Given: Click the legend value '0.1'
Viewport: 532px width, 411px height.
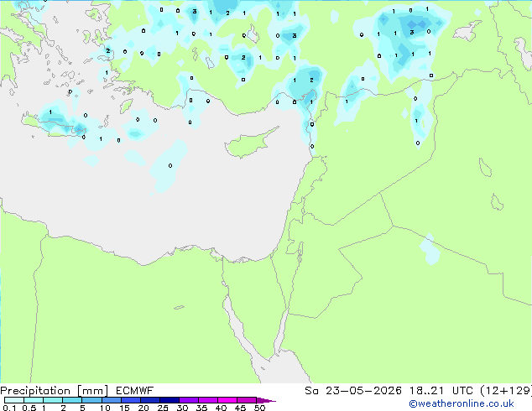Looking at the screenshot, I should 9,408.
